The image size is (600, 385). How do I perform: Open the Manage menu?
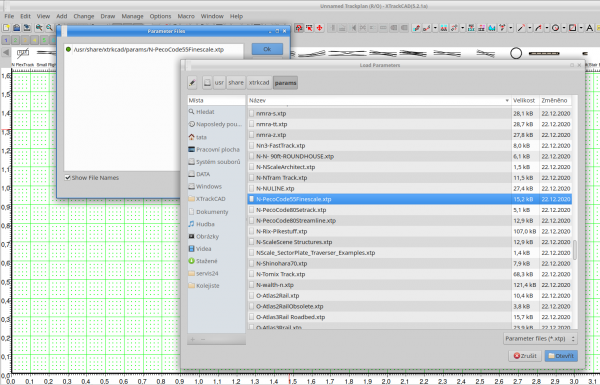click(132, 16)
